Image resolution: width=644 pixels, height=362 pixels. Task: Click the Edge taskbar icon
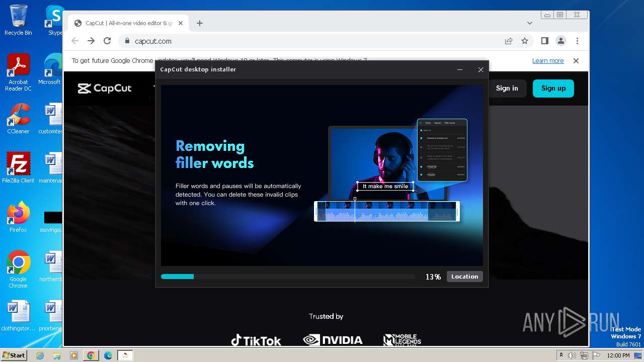pyautogui.click(x=108, y=355)
